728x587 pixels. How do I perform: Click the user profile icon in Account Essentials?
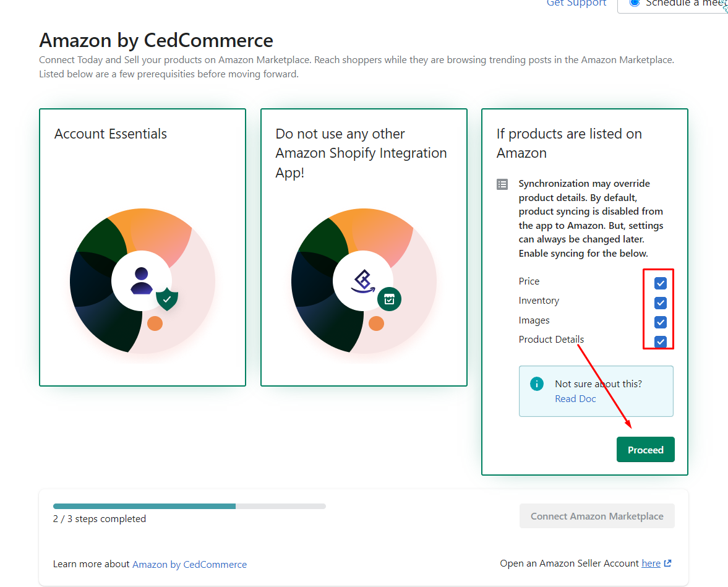pos(142,280)
